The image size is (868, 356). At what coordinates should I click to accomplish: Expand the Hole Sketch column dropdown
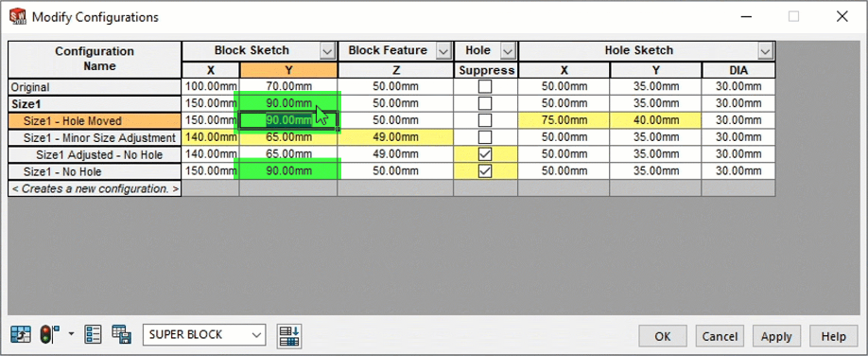pos(765,51)
